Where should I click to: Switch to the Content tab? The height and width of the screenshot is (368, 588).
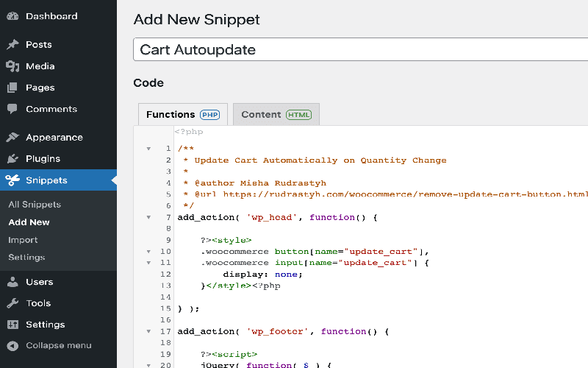276,115
